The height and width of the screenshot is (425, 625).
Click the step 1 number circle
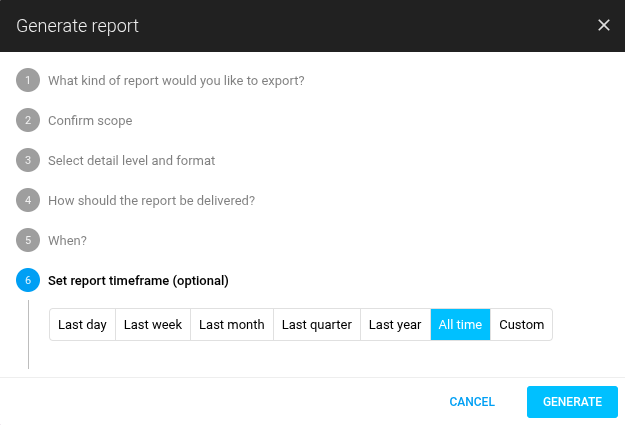28,80
